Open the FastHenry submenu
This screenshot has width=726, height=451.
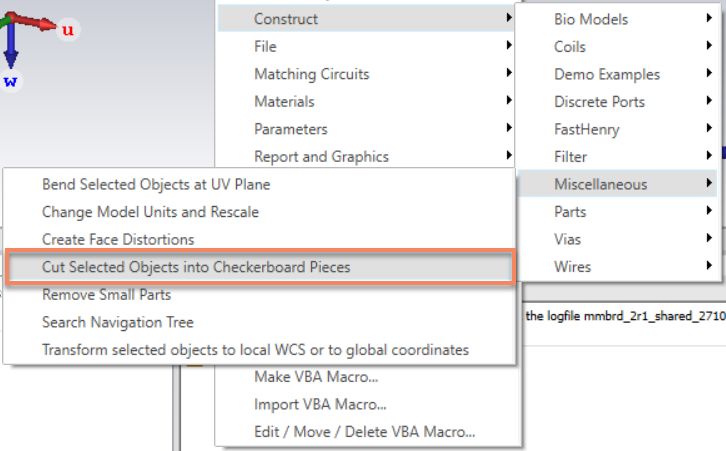pyautogui.click(x=618, y=129)
